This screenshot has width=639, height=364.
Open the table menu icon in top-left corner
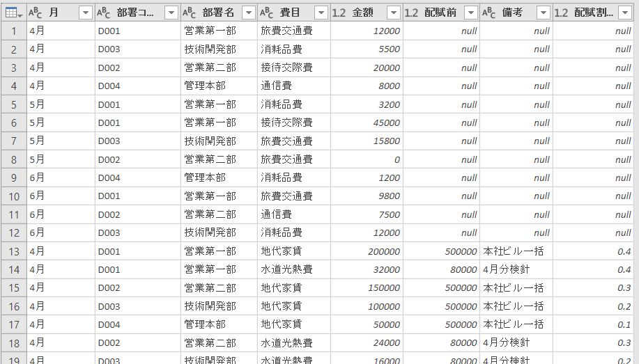click(x=13, y=13)
